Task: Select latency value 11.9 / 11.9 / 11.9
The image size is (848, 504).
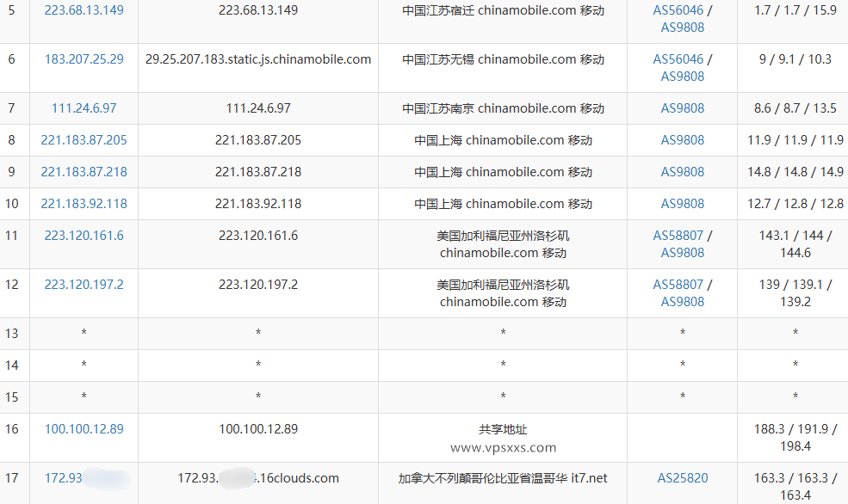Action: tap(795, 140)
